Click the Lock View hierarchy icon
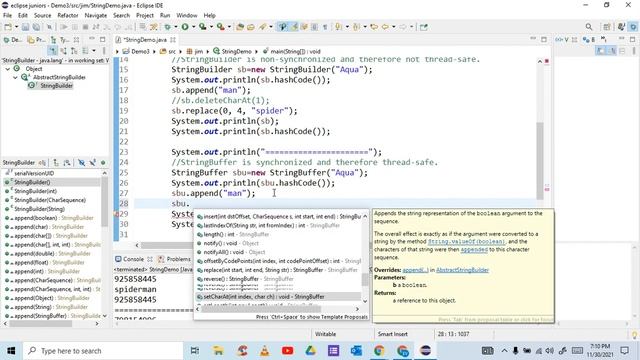 (x=42, y=163)
